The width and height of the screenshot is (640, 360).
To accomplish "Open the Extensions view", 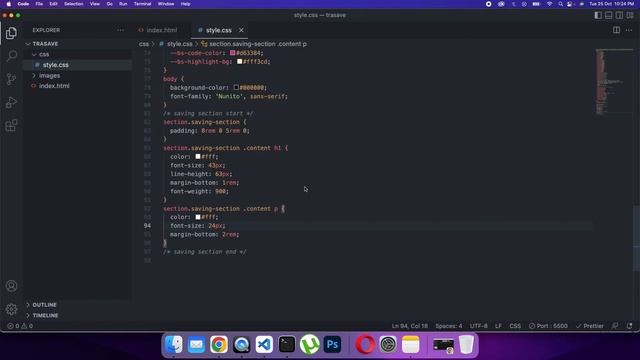I will (x=11, y=125).
